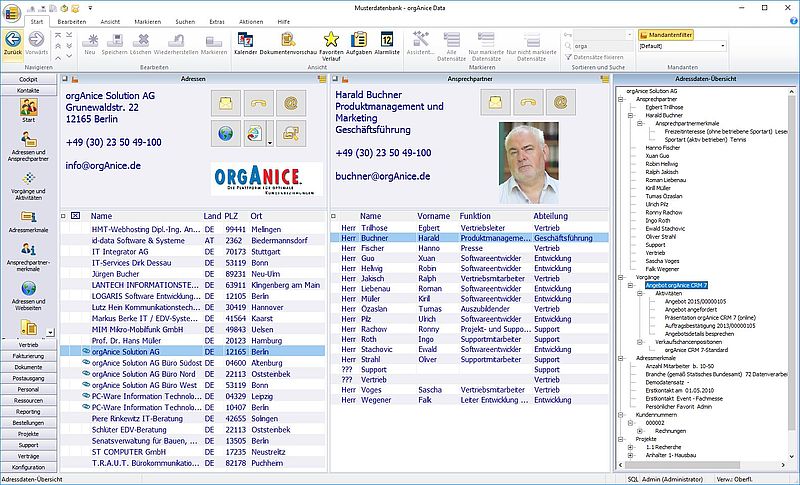Click Alle Datensätze in the ribbon
Screen dimensions: 800x485
tap(452, 45)
